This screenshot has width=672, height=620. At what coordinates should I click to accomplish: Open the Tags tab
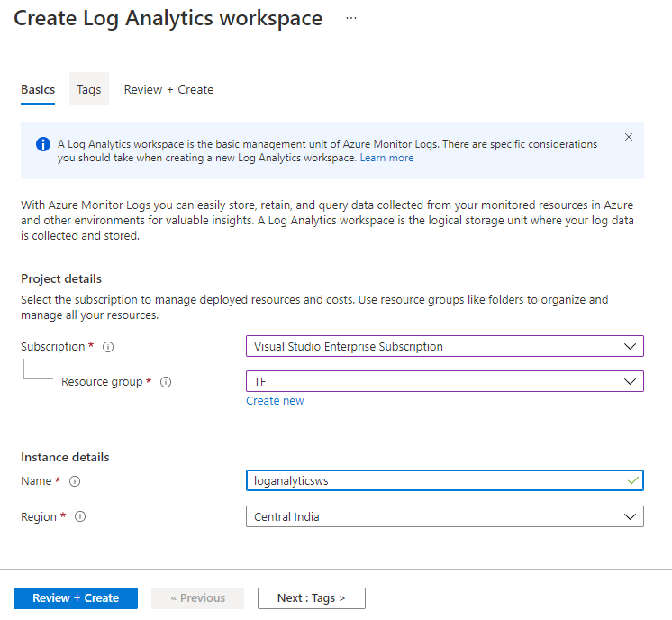coord(88,89)
